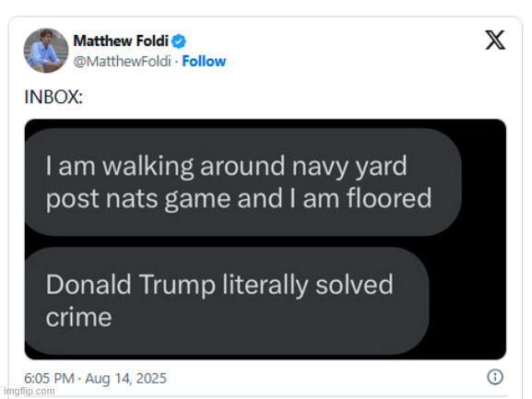Click the word literally in second message
The image size is (532, 399).
point(266,285)
